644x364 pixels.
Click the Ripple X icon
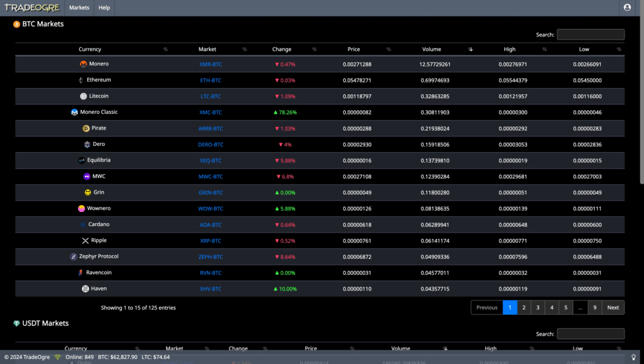coord(85,241)
